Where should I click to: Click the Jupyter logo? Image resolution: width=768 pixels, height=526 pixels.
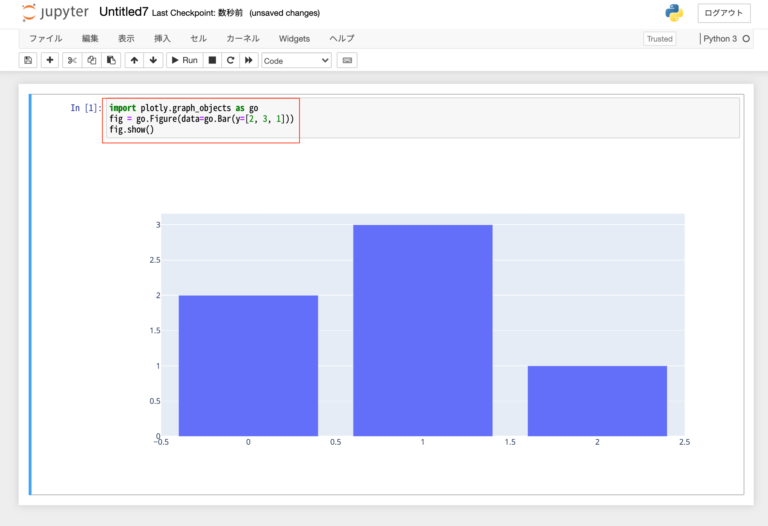(x=55, y=12)
